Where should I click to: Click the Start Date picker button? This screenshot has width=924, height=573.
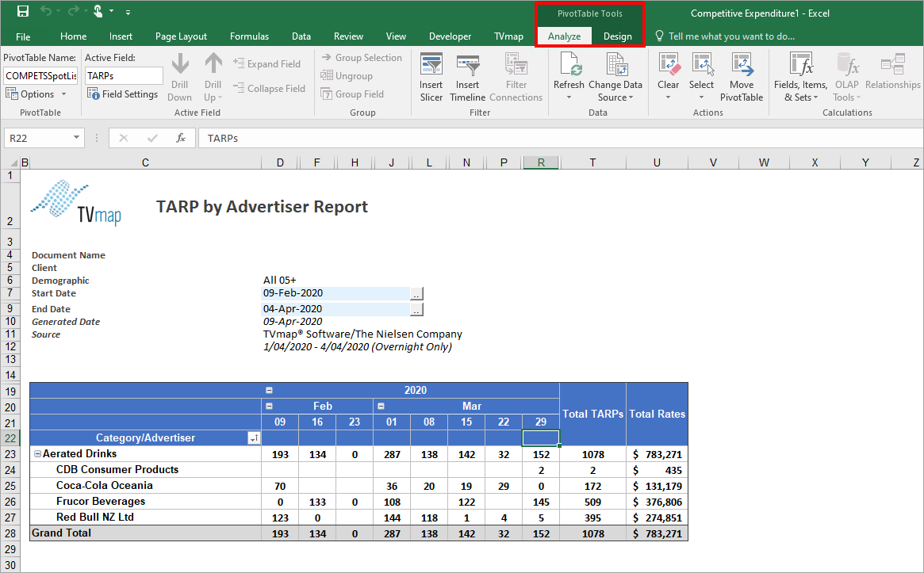pyautogui.click(x=416, y=293)
